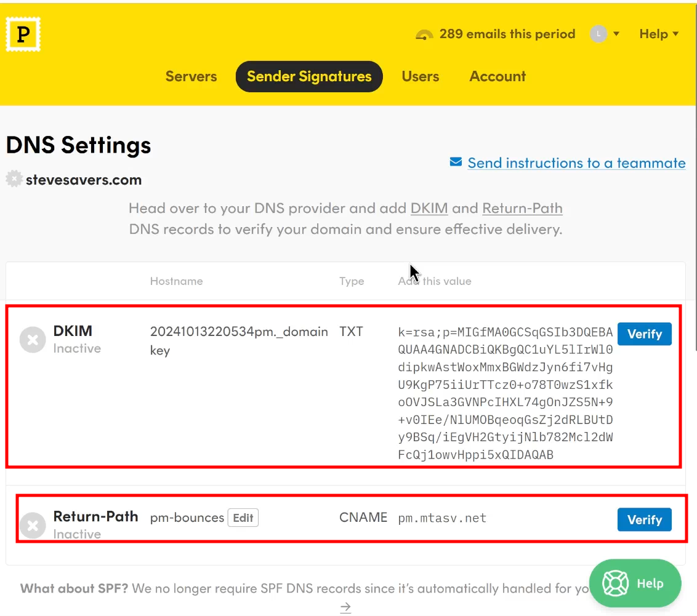Click the envelope icon beside Send instructions
The image size is (697, 616).
coord(456,162)
